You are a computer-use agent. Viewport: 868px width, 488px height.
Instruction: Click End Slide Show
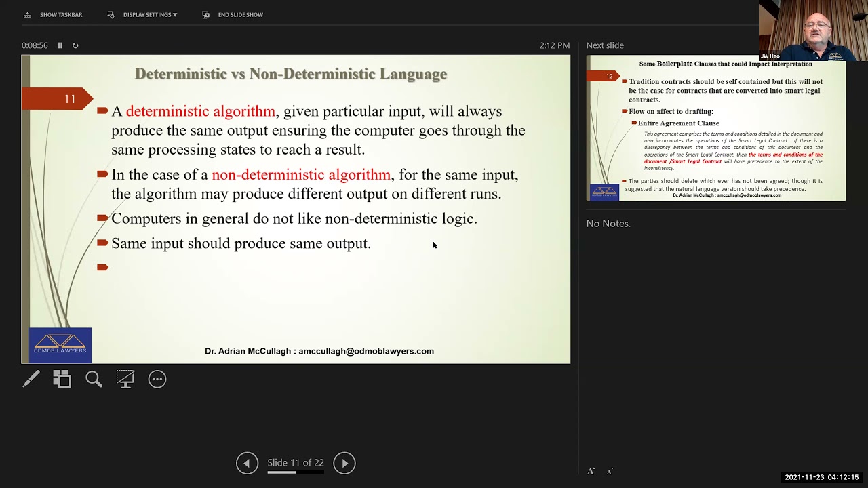pyautogui.click(x=233, y=14)
